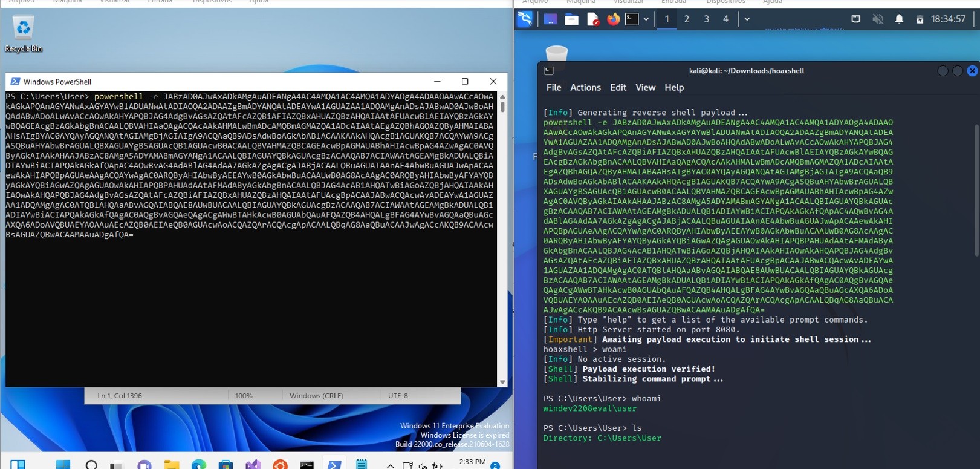Click 'hoaxshell > woami' line in terminal

click(x=585, y=349)
